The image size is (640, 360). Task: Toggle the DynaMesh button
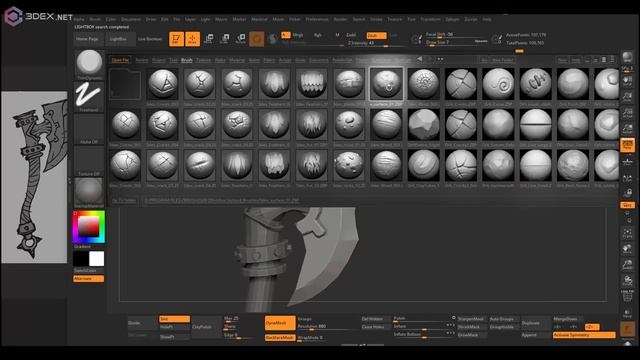click(280, 323)
